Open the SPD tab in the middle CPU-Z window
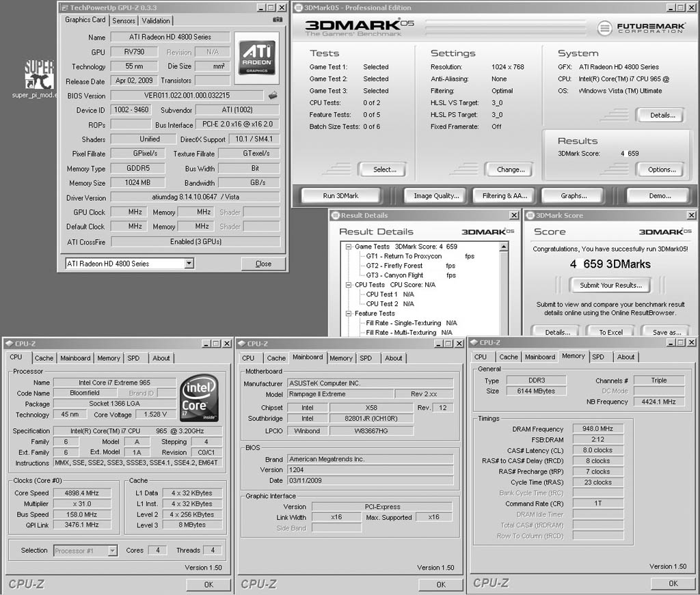This screenshot has width=700, height=595. [366, 358]
